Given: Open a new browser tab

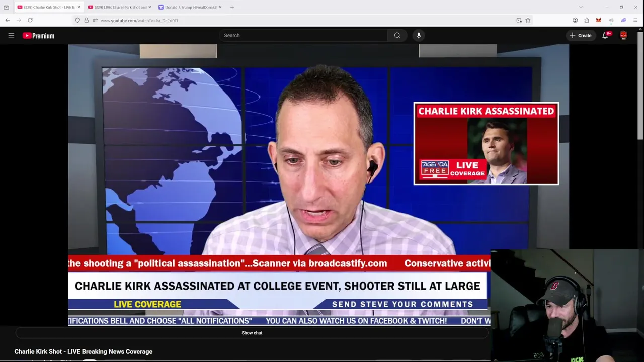Looking at the screenshot, I should pyautogui.click(x=232, y=7).
